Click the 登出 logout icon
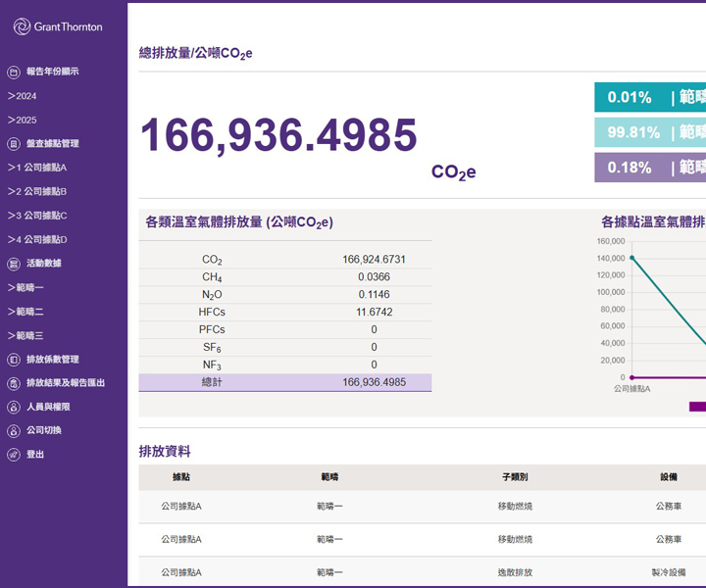 [x=14, y=455]
